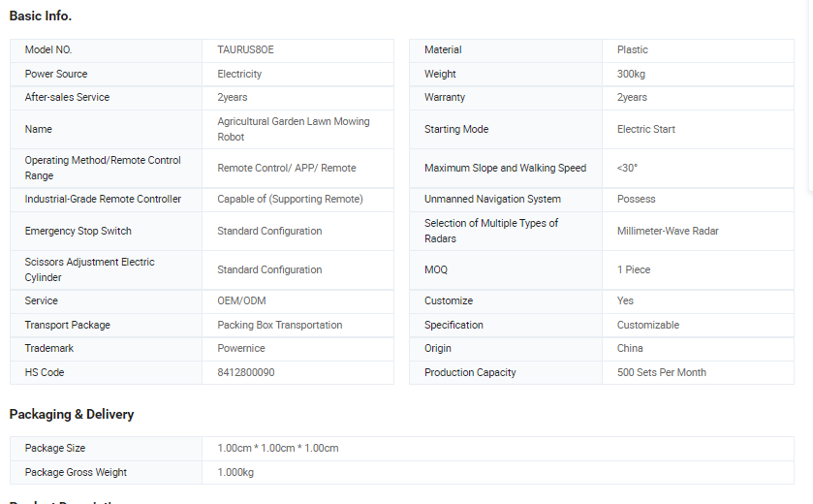
Task: Click the Remote Control/ APP/ Remote value
Action: (287, 168)
